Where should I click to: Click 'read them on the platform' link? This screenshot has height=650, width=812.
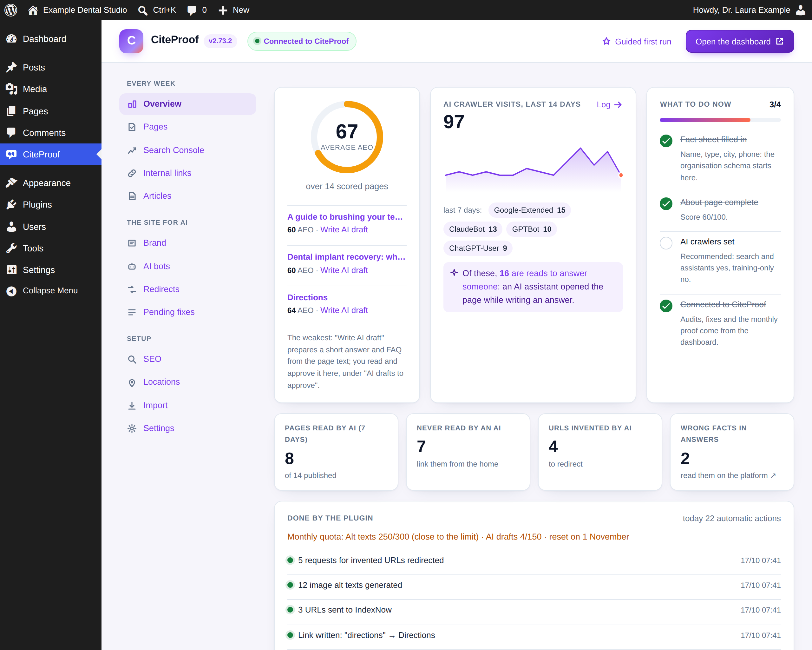pyautogui.click(x=728, y=475)
